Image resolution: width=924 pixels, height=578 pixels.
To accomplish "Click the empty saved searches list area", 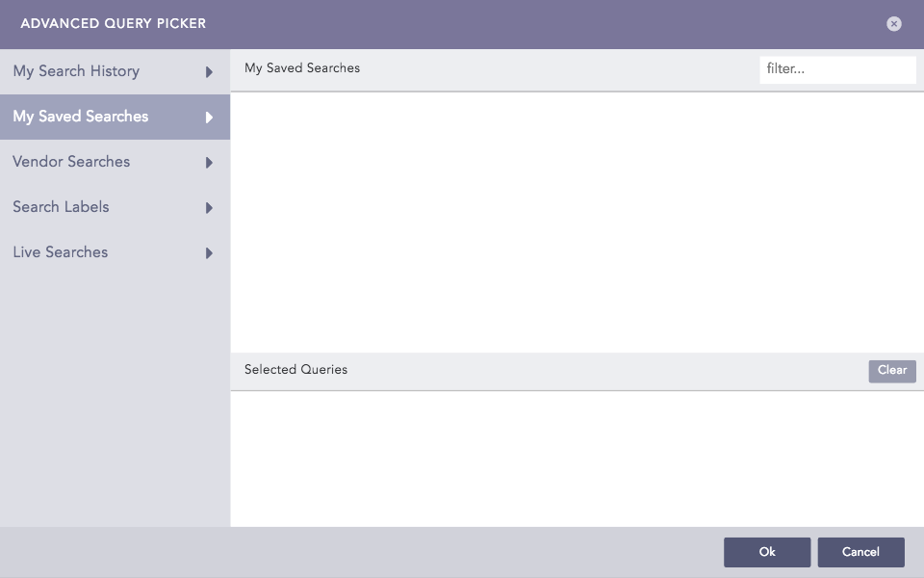I will coord(577,222).
